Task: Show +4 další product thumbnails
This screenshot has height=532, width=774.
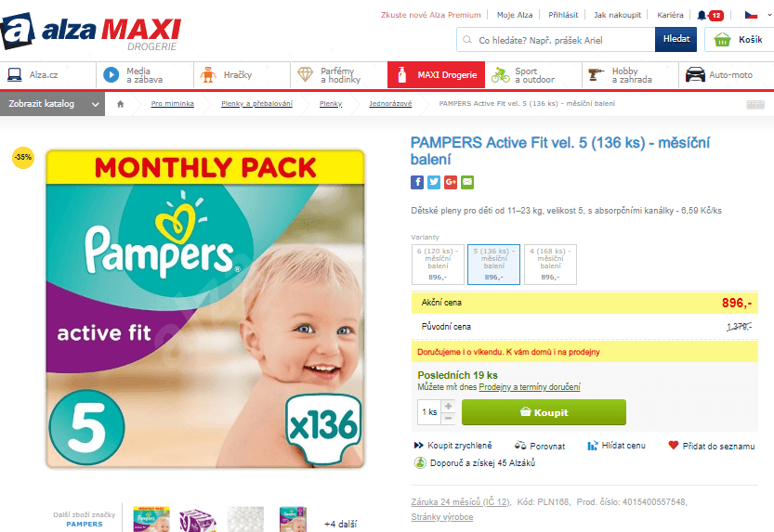Action: tap(341, 525)
